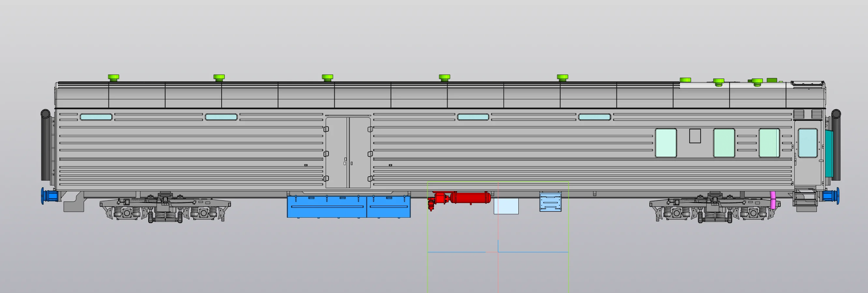Select the green roof ventilator above the central door

tap(327, 78)
